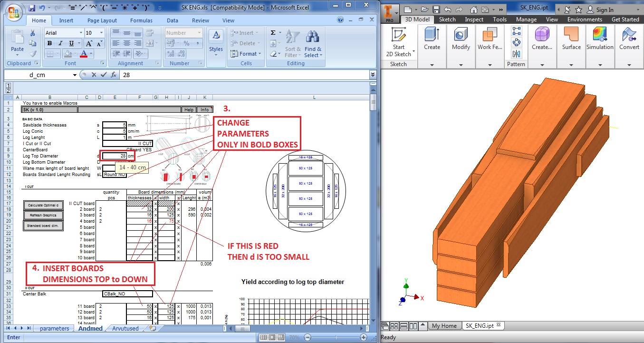The width and height of the screenshot is (644, 343).
Task: Open the Inventor Surface panel
Action: point(571,47)
